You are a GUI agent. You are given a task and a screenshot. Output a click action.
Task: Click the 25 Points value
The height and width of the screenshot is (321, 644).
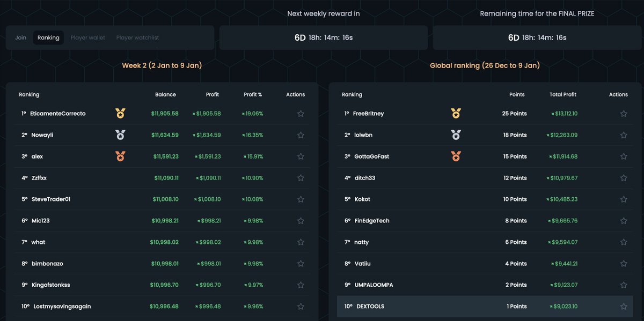click(x=515, y=114)
